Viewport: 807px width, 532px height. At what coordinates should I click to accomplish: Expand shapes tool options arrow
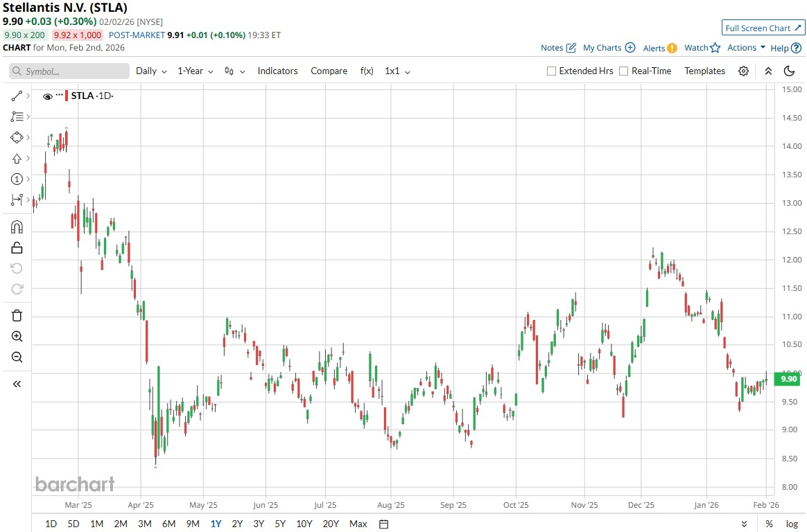click(x=28, y=137)
